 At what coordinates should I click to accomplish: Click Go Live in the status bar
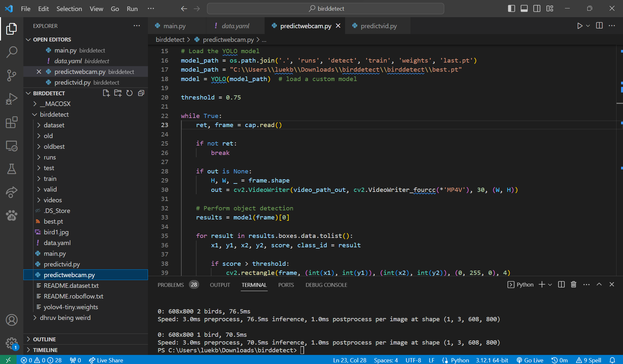click(530, 360)
